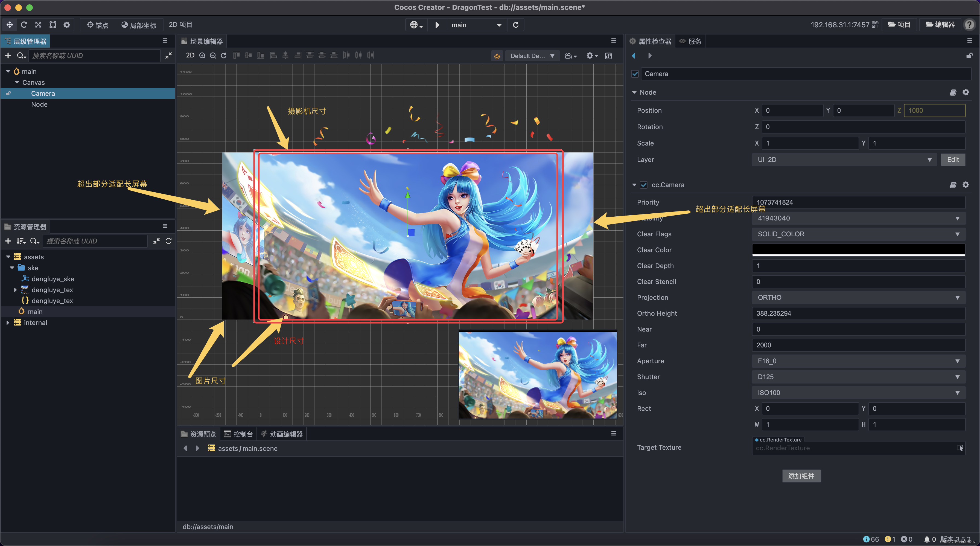980x546 pixels.
Task: Open the help question mark
Action: 969,25
